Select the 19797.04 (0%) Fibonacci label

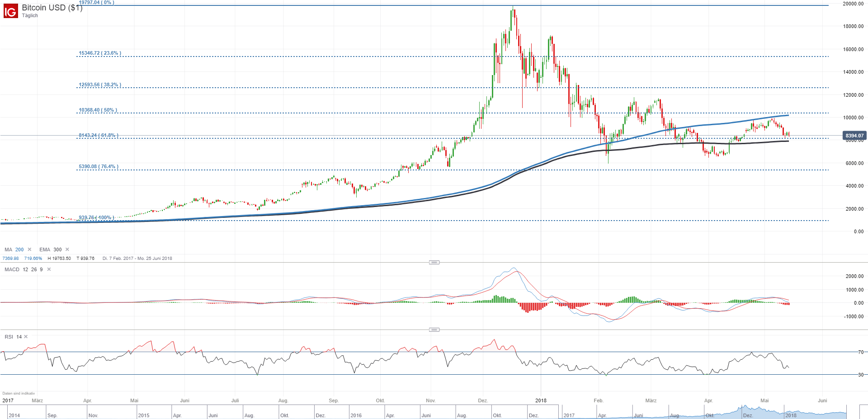click(x=96, y=2)
